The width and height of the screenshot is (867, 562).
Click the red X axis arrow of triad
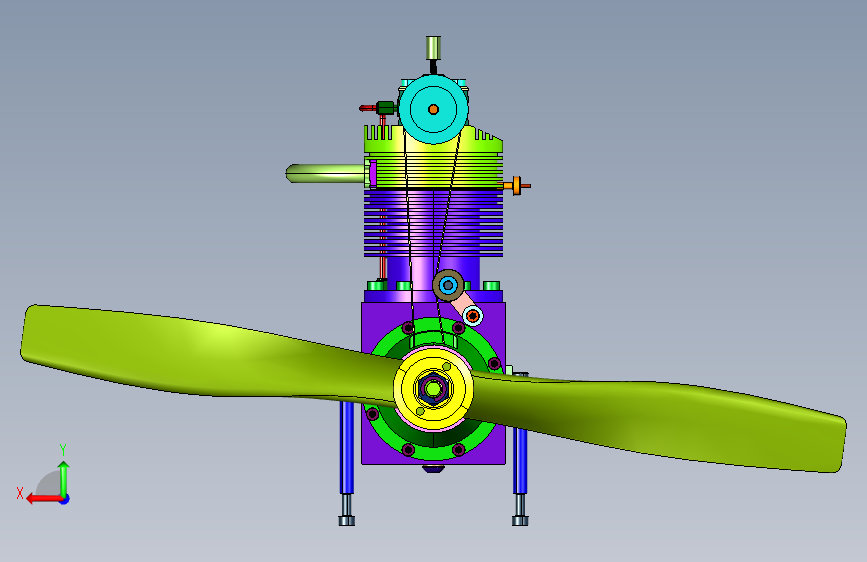tap(44, 499)
